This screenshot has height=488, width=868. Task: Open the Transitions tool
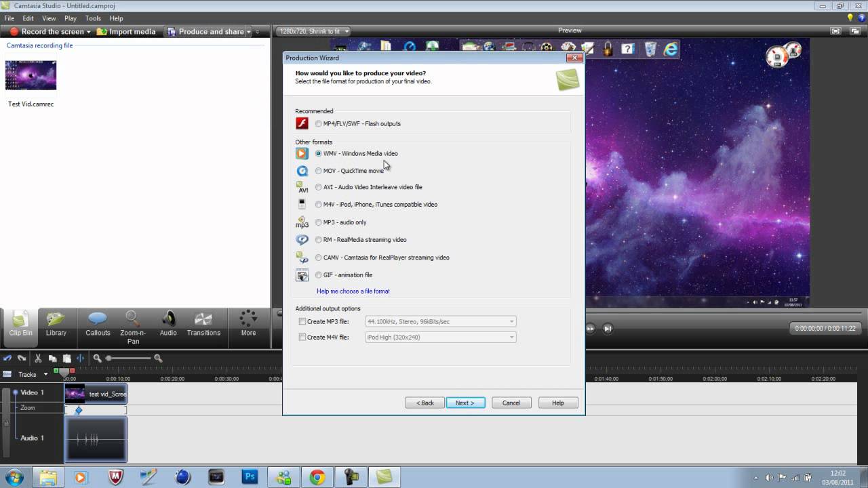tap(203, 323)
